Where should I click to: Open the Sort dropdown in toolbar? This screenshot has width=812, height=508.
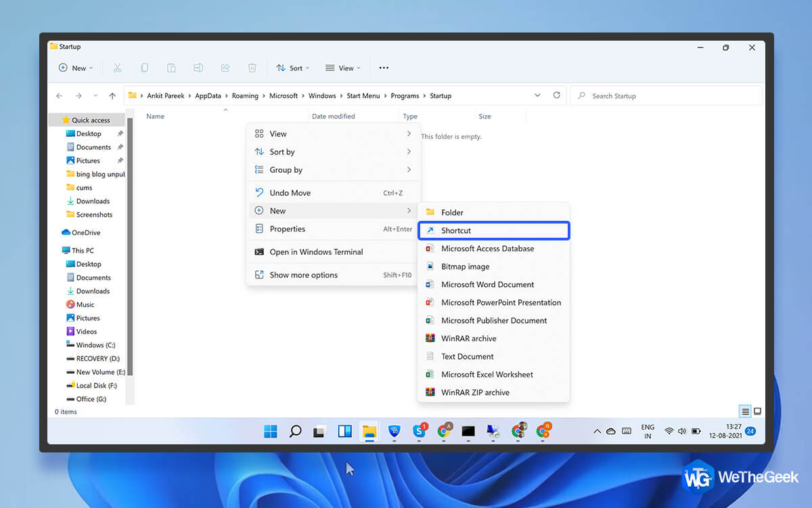pyautogui.click(x=293, y=68)
